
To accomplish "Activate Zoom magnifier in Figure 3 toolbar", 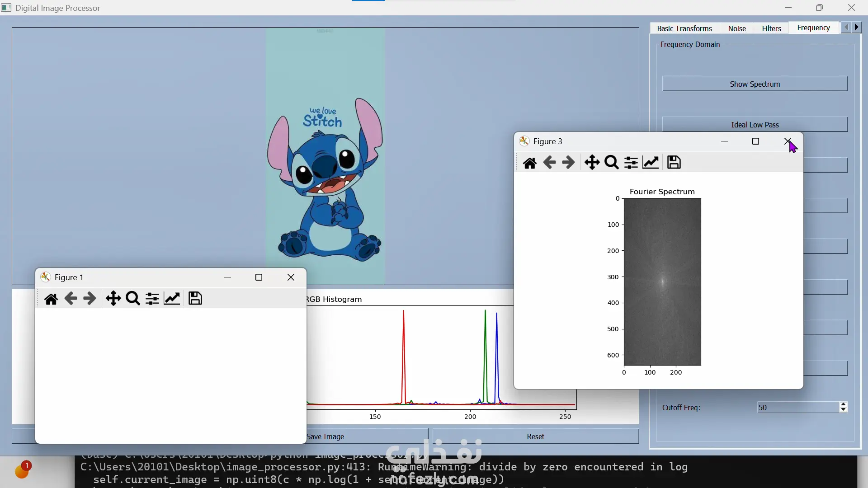I will (x=611, y=163).
